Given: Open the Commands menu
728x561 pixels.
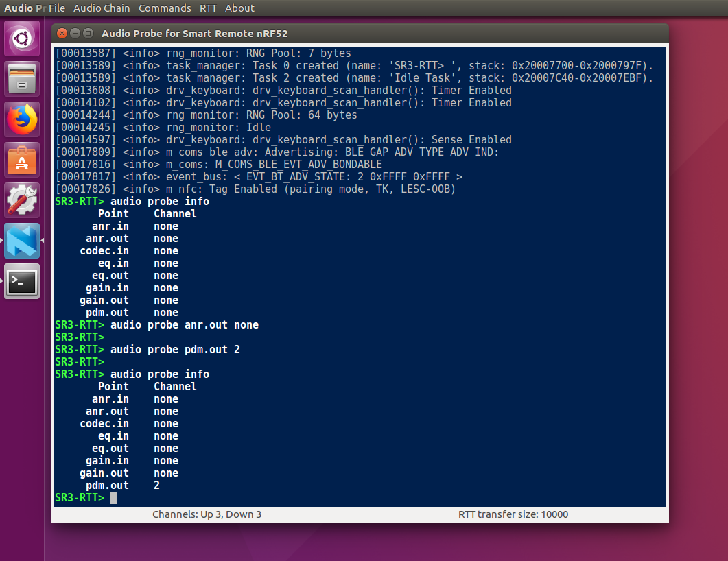Looking at the screenshot, I should (165, 8).
